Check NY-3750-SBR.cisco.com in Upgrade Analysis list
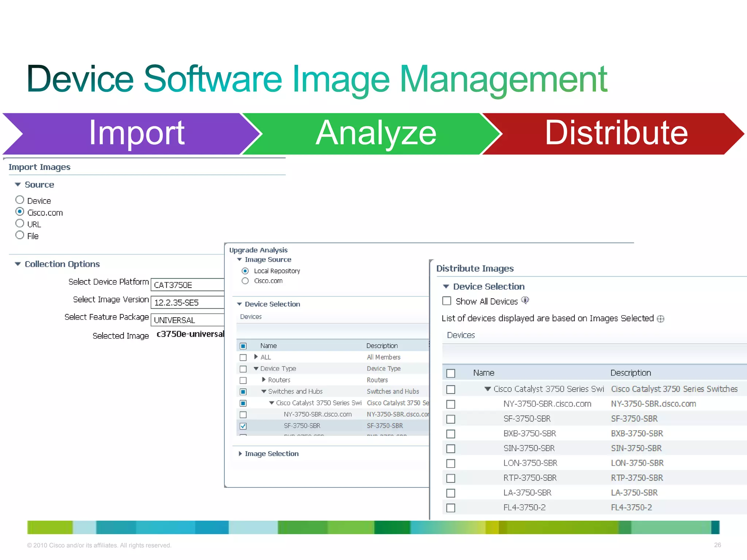Screen dimensions: 747x560 coord(243,415)
